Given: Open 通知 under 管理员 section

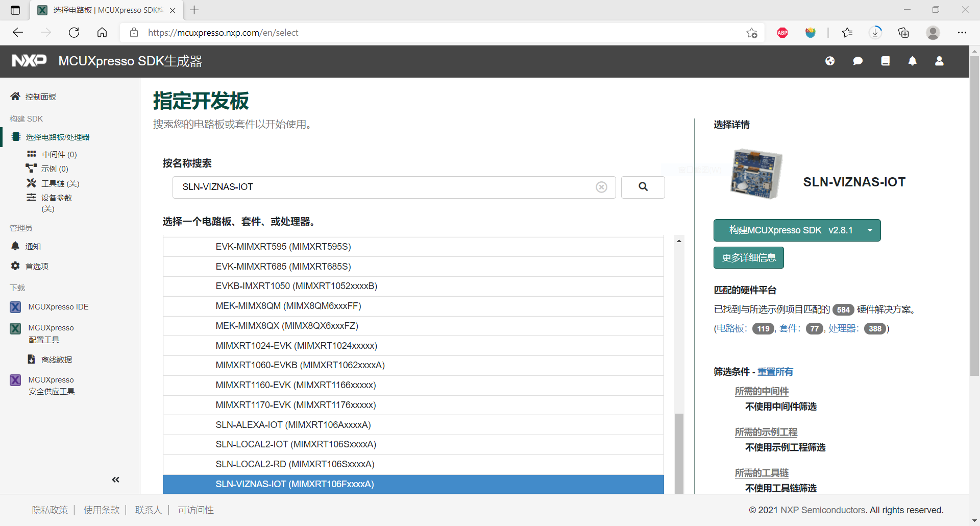Looking at the screenshot, I should point(26,246).
